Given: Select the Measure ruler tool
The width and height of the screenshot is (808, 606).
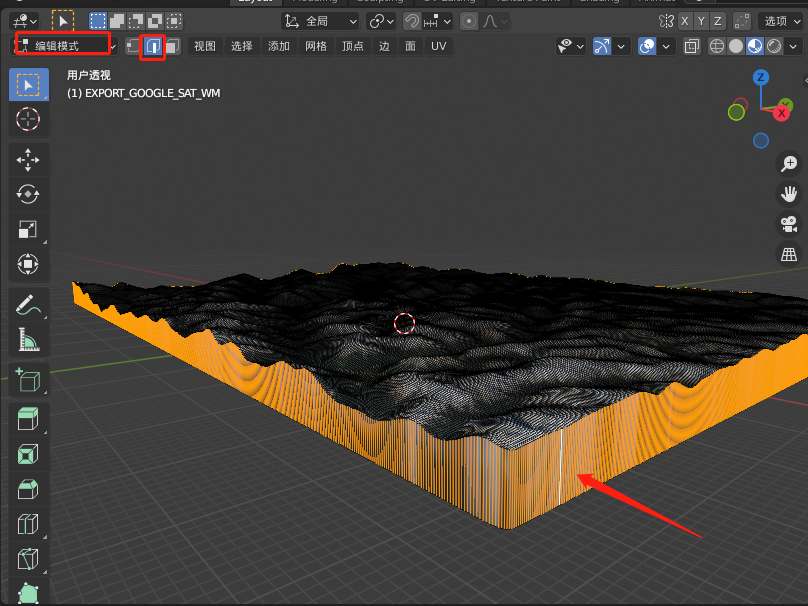Looking at the screenshot, I should (28, 341).
